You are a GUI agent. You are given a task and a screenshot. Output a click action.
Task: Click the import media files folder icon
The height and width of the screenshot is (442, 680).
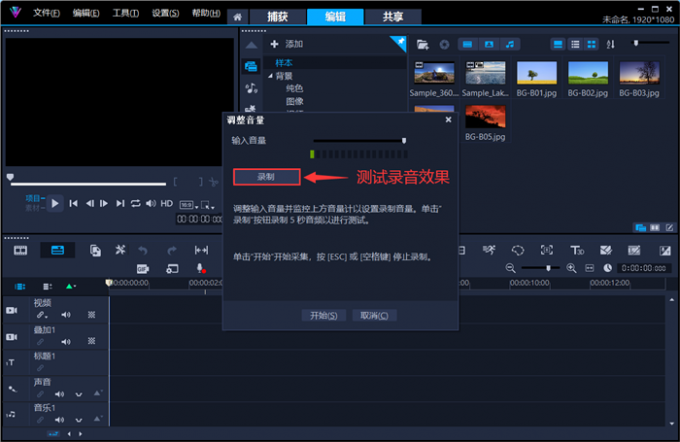(422, 44)
